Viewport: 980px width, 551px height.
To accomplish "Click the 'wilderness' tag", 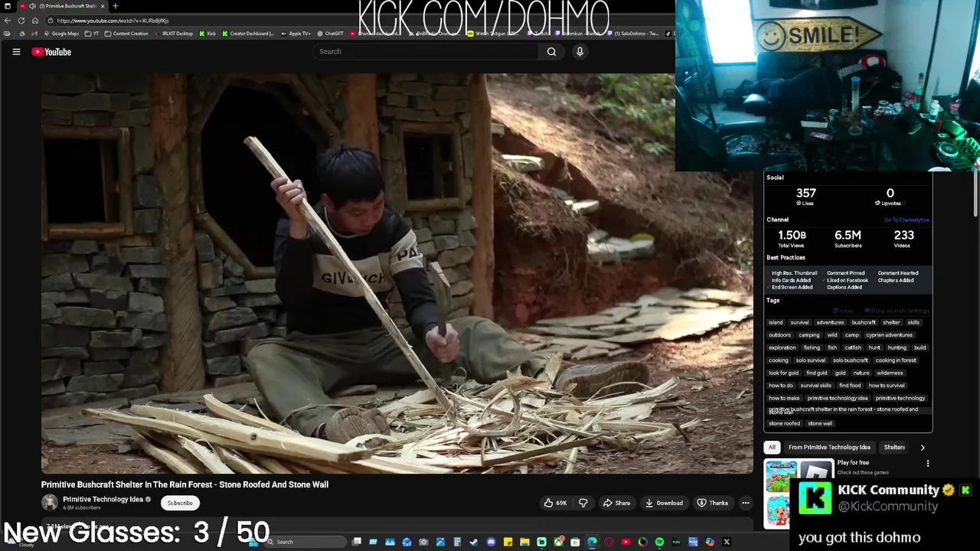I will [890, 373].
